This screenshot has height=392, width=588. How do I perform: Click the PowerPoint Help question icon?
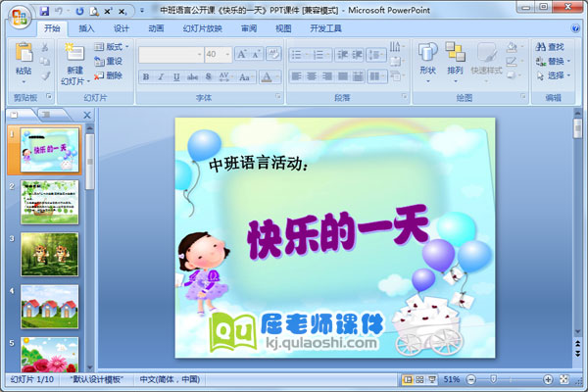point(574,28)
